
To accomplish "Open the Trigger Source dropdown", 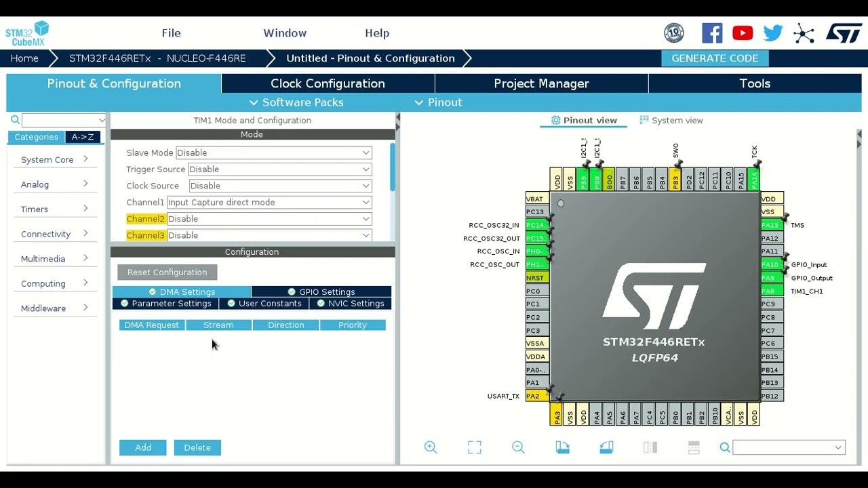I will click(x=279, y=169).
